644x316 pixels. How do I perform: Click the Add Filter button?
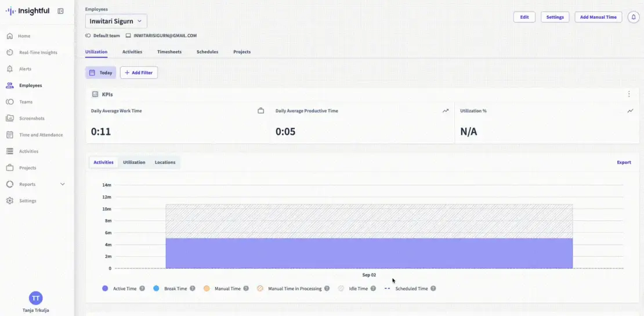pos(139,73)
